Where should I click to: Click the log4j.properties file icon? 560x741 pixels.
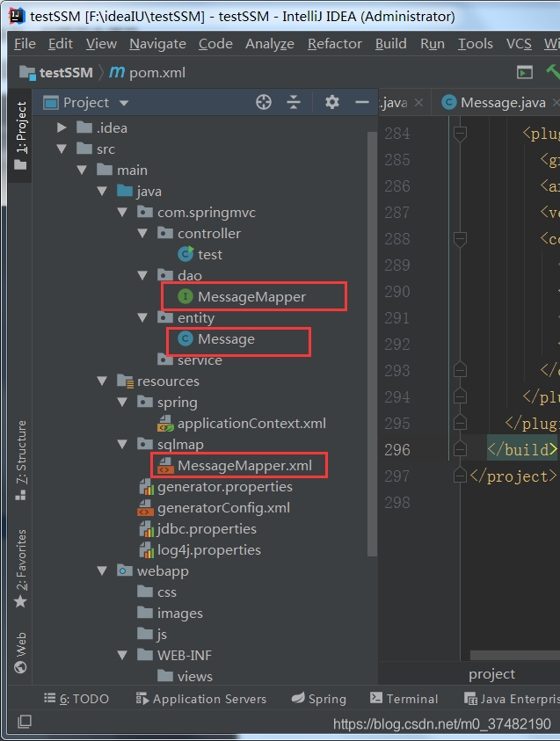(x=147, y=550)
